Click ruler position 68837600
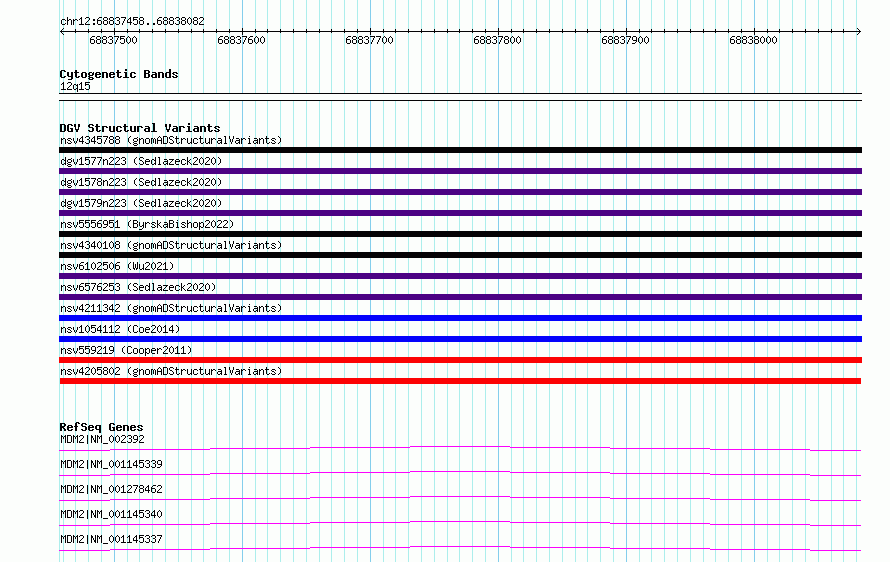The height and width of the screenshot is (562, 890). 241,40
